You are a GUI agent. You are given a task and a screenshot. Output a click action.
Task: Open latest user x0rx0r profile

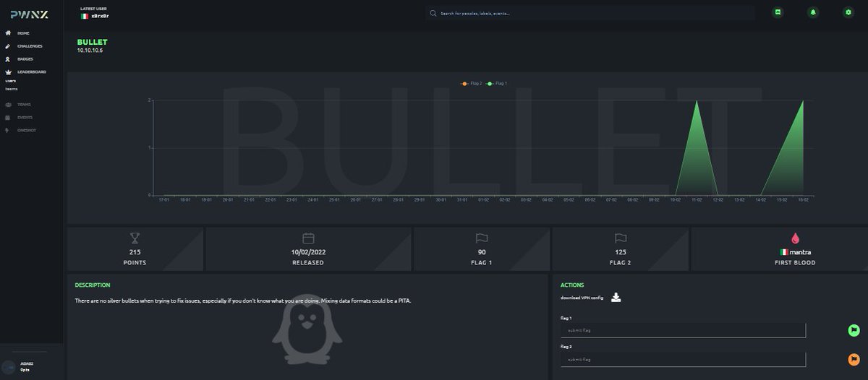tap(101, 16)
